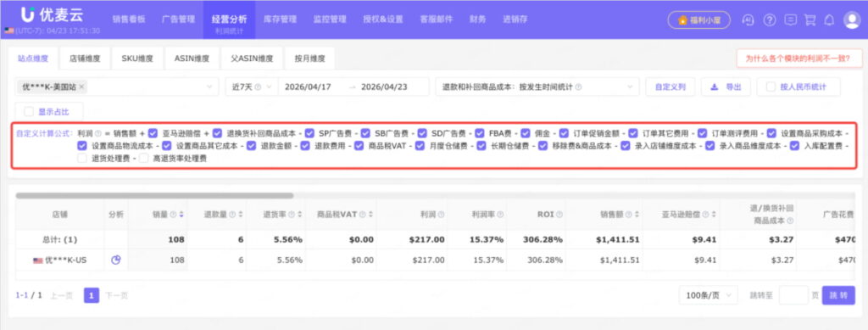
Task: Click the 福利小屋 house button
Action: 698,20
